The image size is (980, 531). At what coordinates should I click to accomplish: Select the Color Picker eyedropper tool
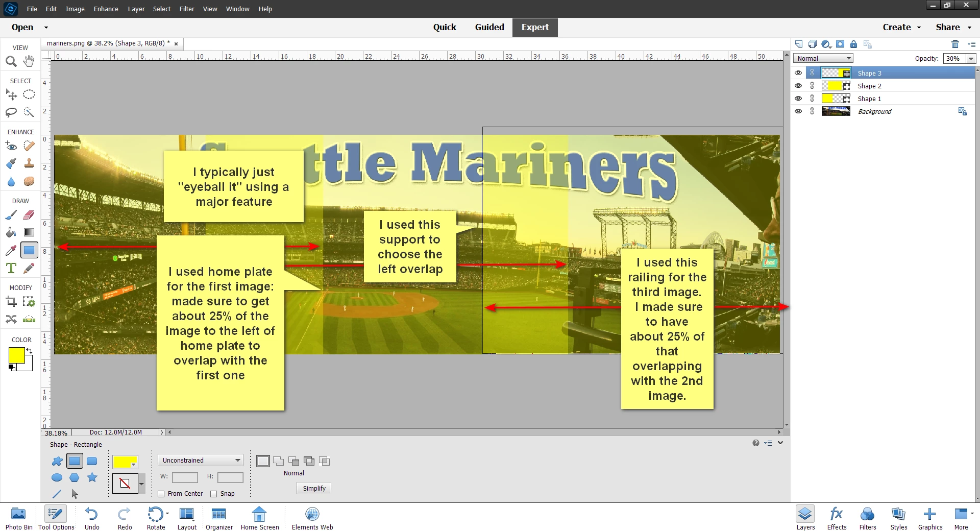tap(11, 250)
